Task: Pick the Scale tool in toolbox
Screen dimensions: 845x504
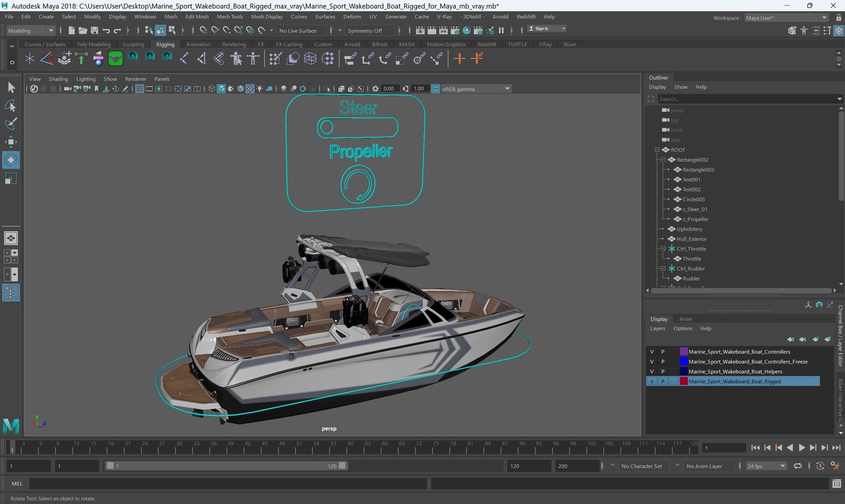Action: pyautogui.click(x=11, y=178)
